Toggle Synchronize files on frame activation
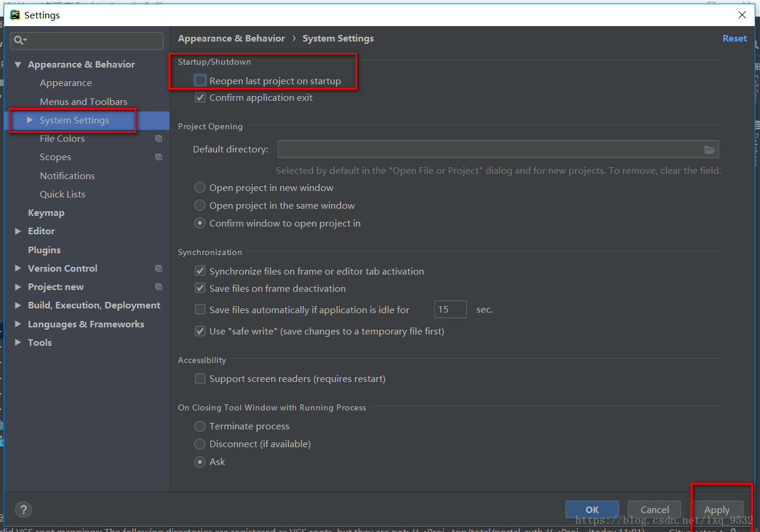The height and width of the screenshot is (532, 760). point(201,271)
